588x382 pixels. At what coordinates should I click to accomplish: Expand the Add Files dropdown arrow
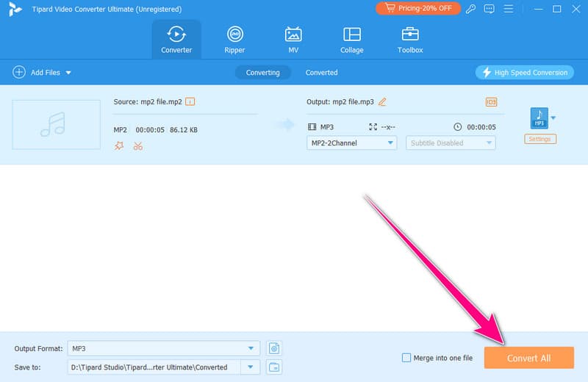tap(68, 73)
